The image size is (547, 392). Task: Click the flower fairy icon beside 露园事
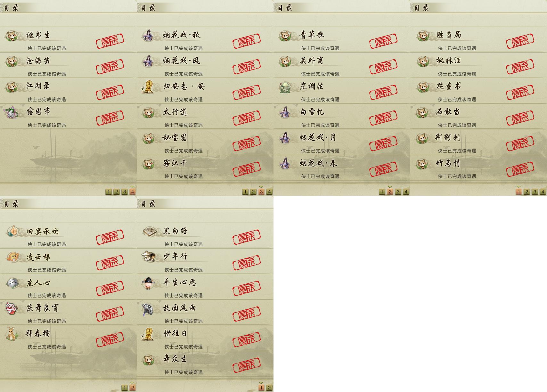tap(12, 112)
